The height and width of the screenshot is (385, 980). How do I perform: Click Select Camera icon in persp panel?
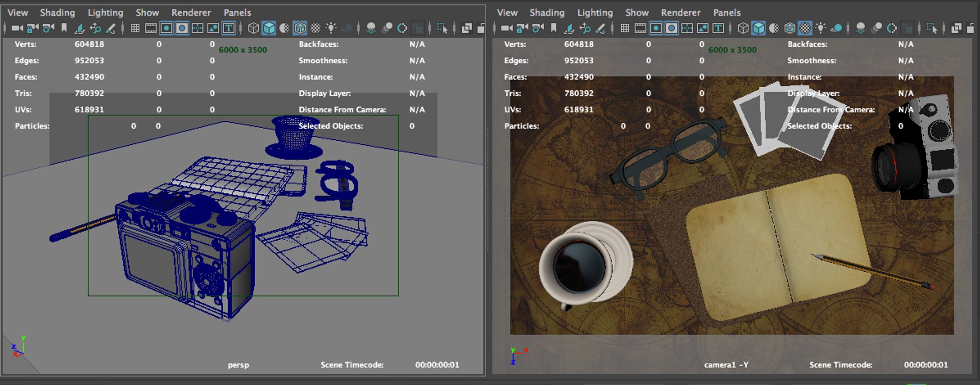pos(17,28)
